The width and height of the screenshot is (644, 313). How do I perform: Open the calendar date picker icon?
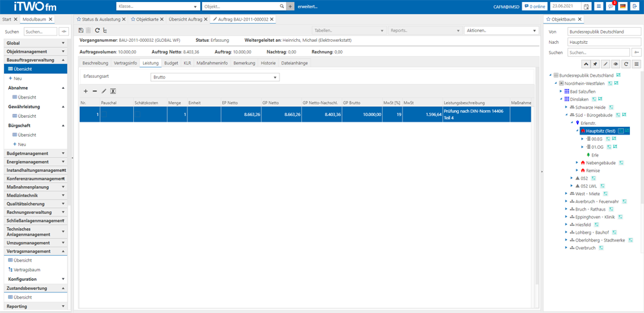[x=587, y=6]
